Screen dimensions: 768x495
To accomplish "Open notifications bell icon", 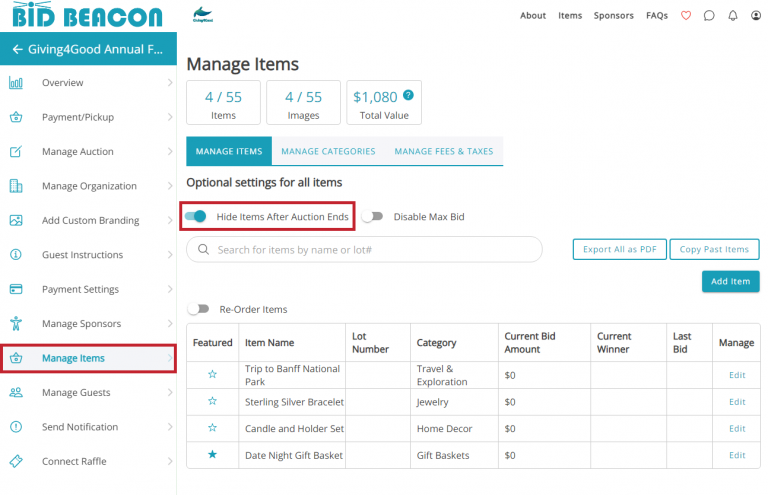I will (x=732, y=16).
